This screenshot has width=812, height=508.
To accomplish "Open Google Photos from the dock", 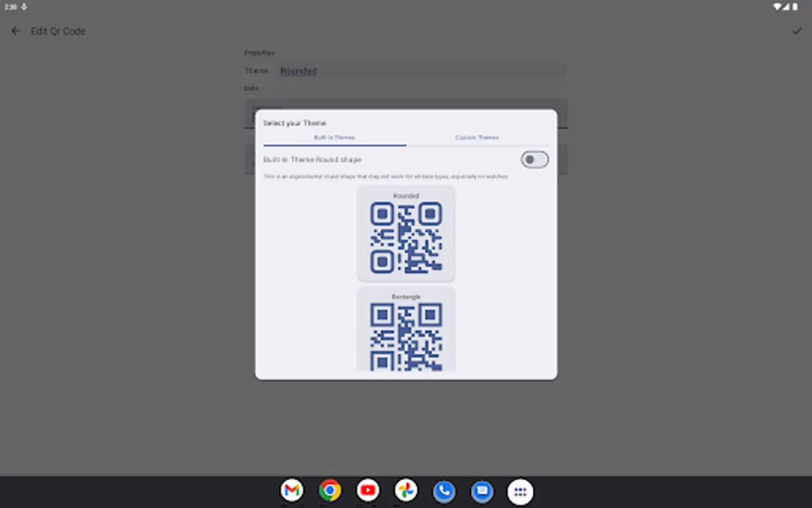I will (406, 491).
